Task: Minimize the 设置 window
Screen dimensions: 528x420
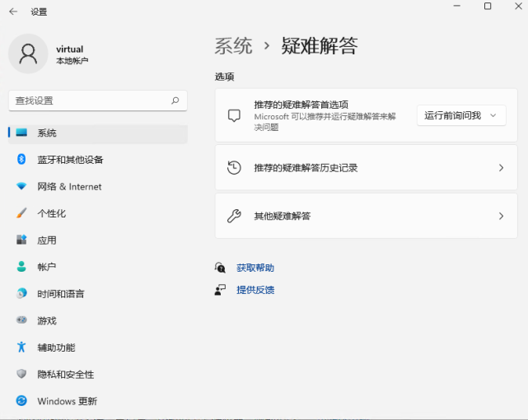Action: pos(456,6)
